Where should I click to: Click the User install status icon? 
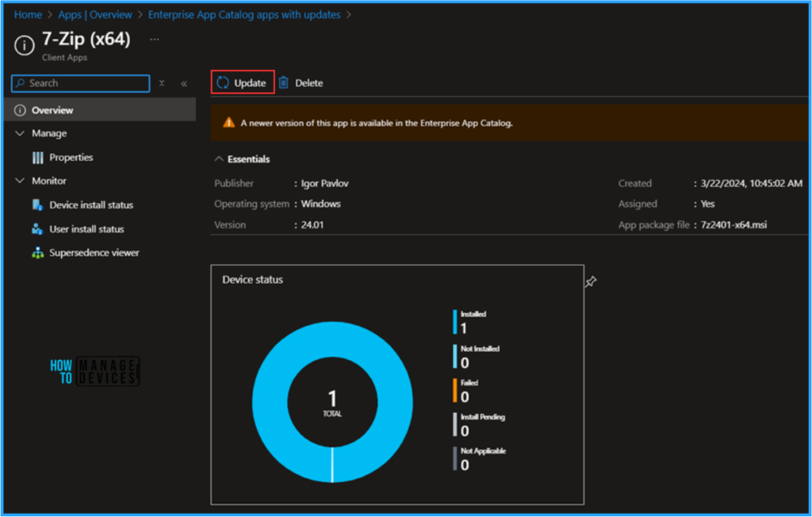point(37,228)
